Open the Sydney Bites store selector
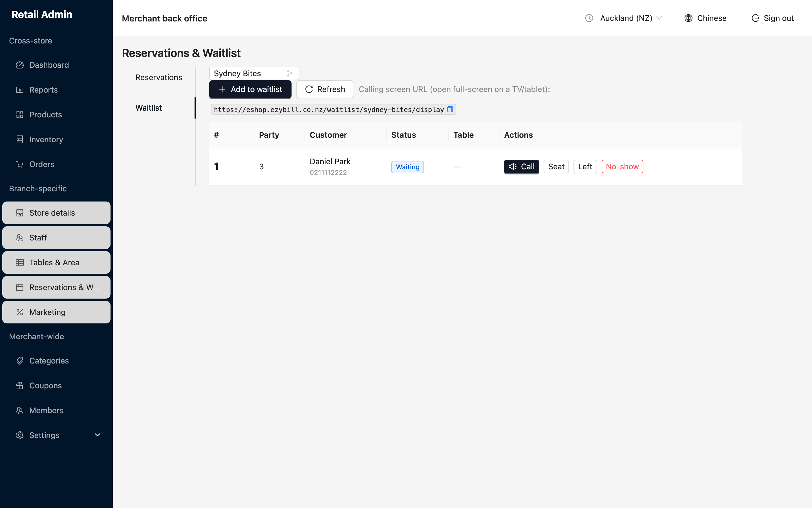The height and width of the screenshot is (508, 812). click(x=254, y=73)
